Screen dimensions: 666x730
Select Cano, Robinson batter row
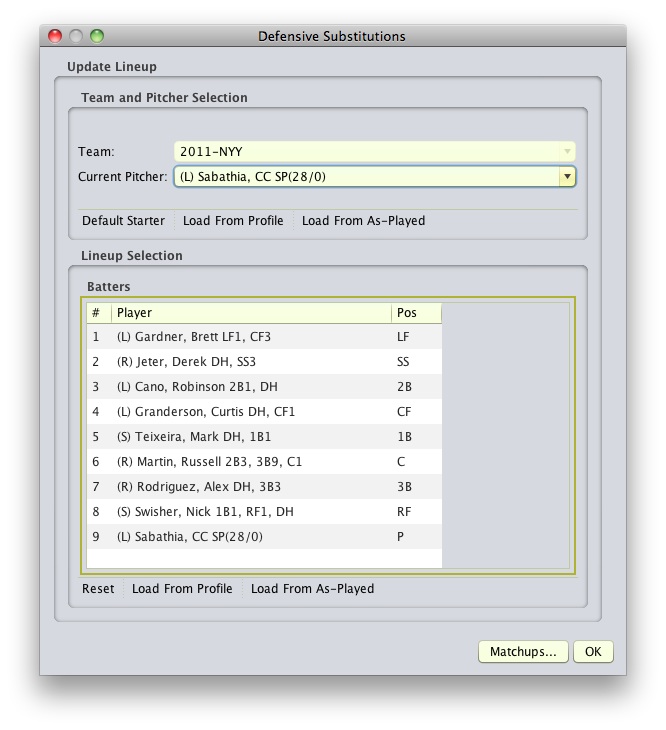pos(264,387)
